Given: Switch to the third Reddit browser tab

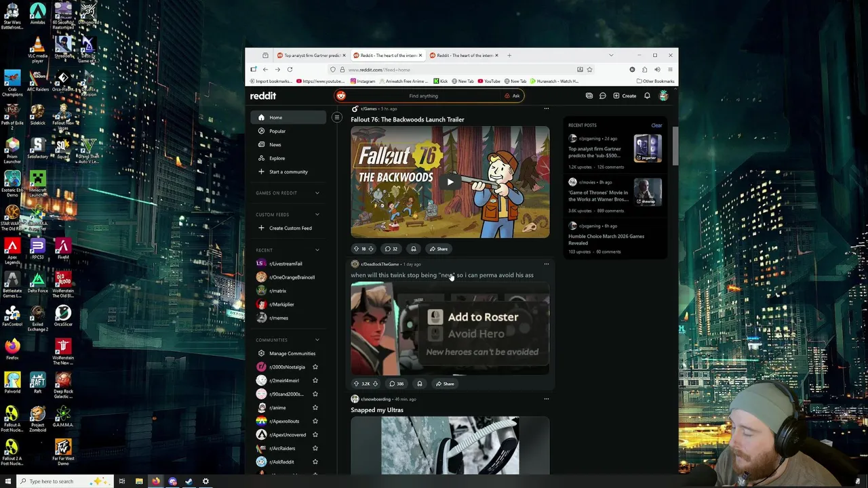Looking at the screenshot, I should [x=465, y=56].
